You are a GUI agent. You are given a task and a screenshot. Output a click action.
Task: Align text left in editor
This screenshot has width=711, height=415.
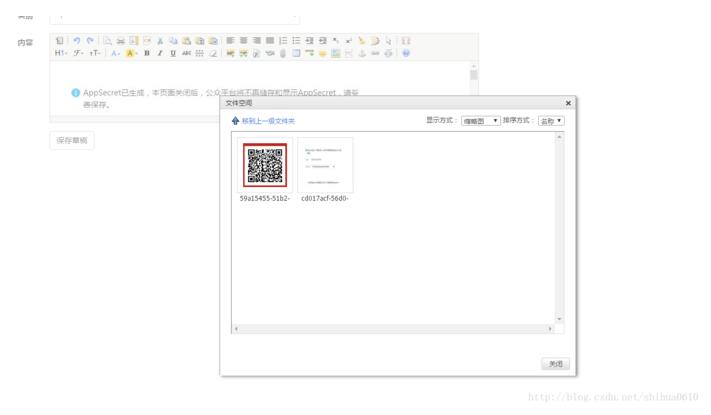coord(230,41)
